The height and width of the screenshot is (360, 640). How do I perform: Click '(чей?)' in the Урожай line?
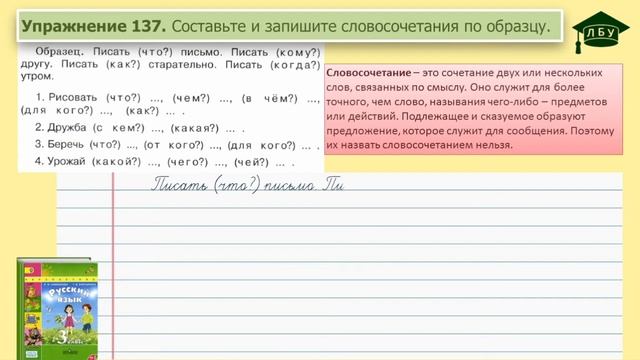click(251, 162)
